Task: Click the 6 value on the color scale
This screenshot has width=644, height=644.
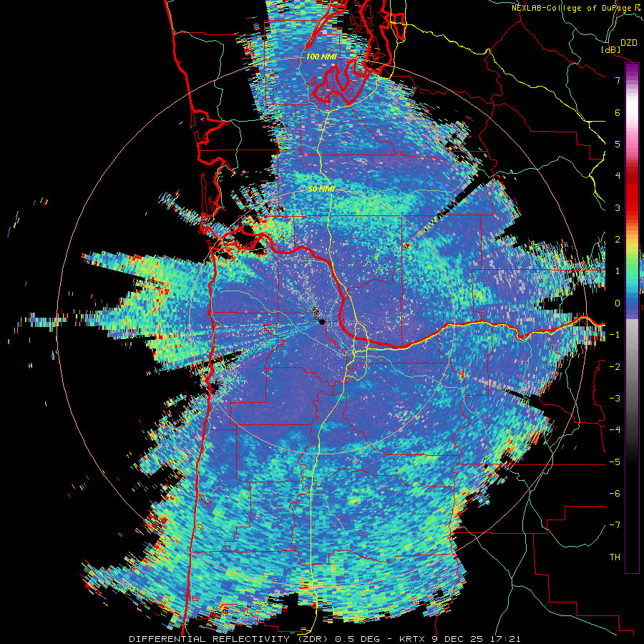Action: (x=618, y=112)
